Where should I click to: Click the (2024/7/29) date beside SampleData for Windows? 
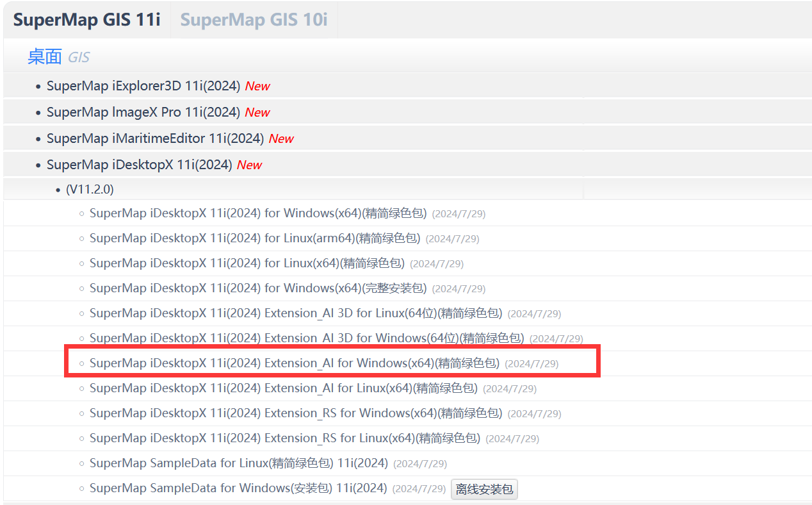pos(419,488)
